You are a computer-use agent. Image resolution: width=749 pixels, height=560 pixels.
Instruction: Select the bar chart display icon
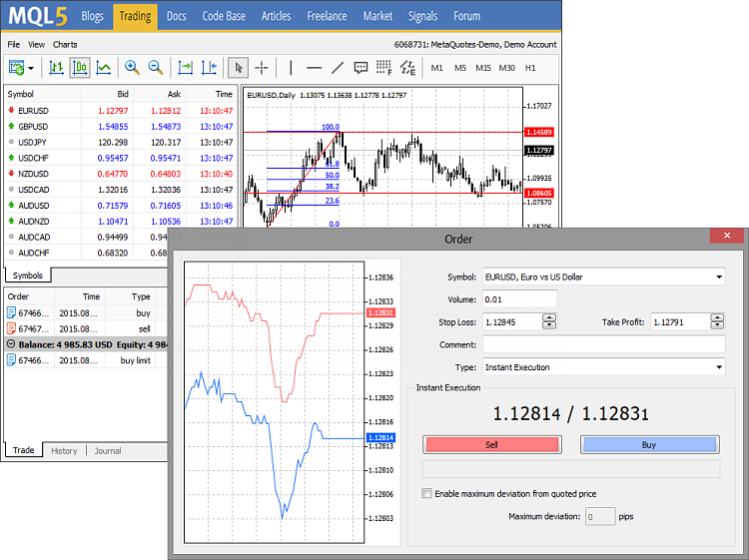[x=56, y=68]
